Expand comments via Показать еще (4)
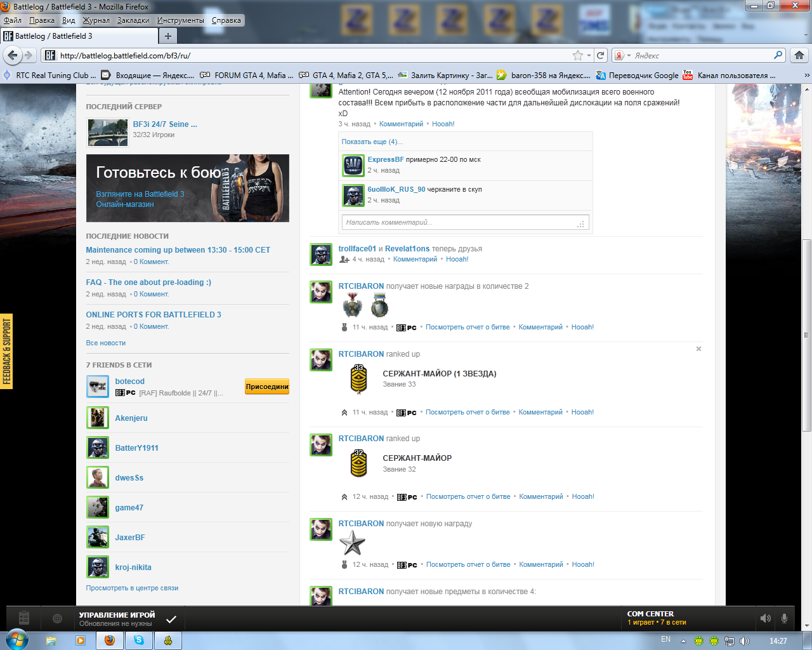The image size is (812, 650). tap(372, 142)
